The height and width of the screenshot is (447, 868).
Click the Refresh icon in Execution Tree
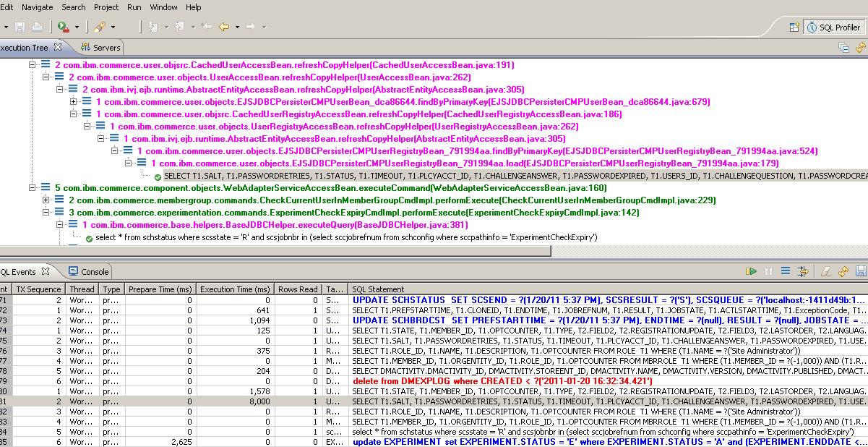(860, 48)
